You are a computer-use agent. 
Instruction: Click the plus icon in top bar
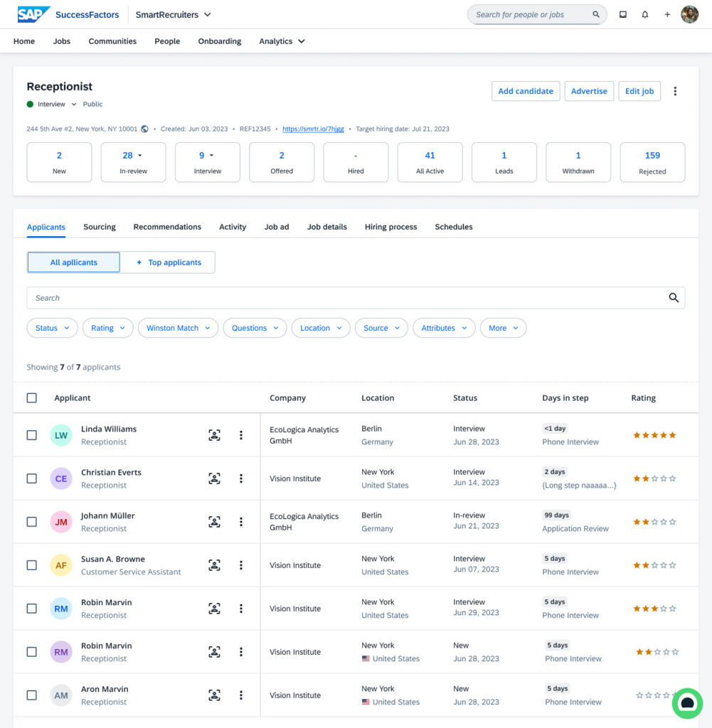pyautogui.click(x=667, y=14)
